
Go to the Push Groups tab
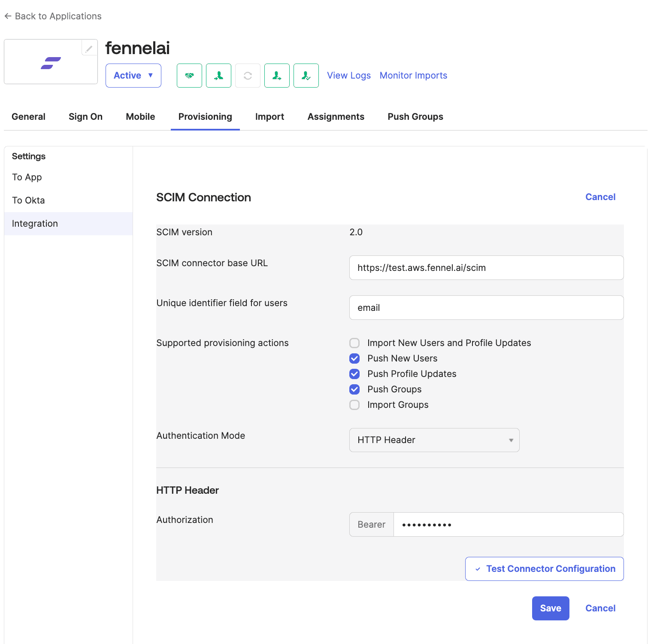pos(415,117)
